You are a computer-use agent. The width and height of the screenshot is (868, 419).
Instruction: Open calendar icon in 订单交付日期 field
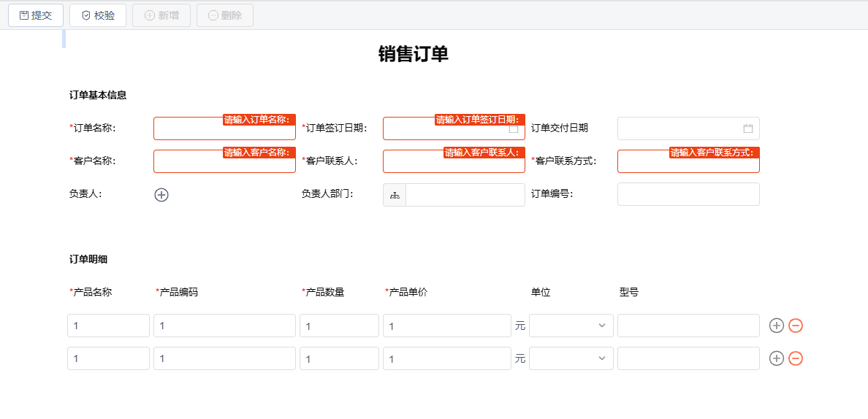click(x=748, y=128)
